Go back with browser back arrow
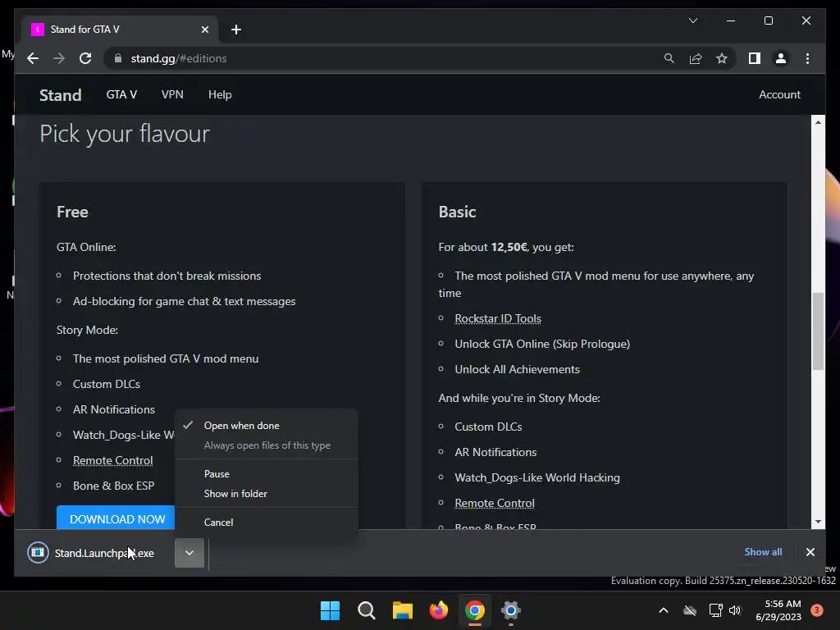 coord(33,58)
